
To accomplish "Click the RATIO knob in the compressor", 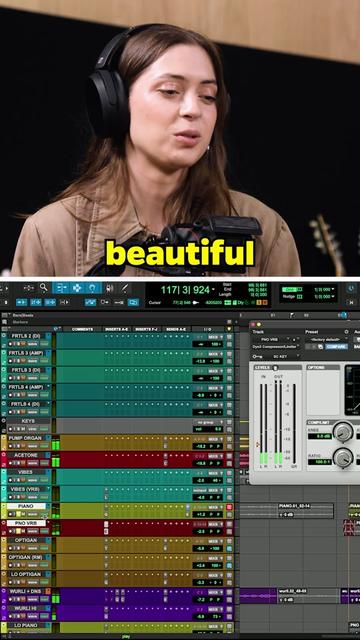I will (x=343, y=458).
